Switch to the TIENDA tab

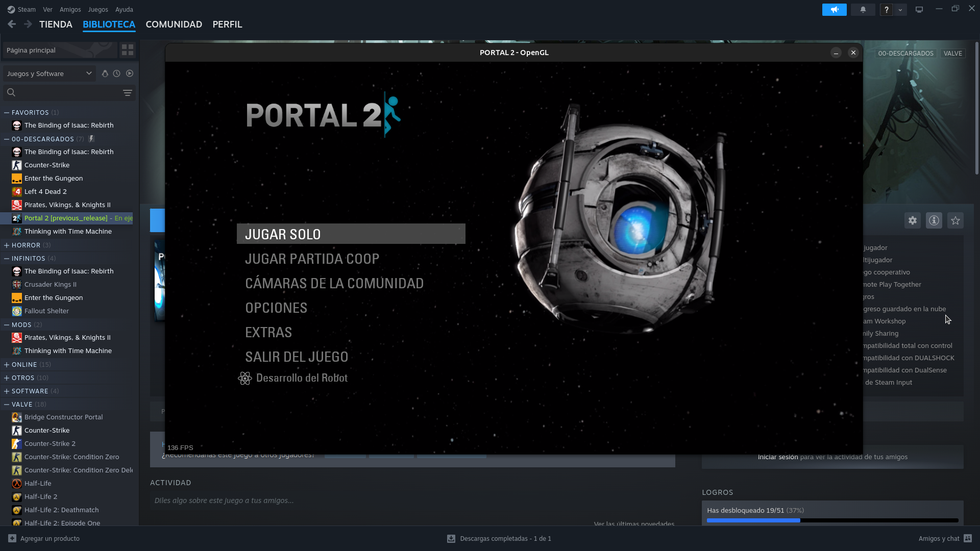(56, 24)
